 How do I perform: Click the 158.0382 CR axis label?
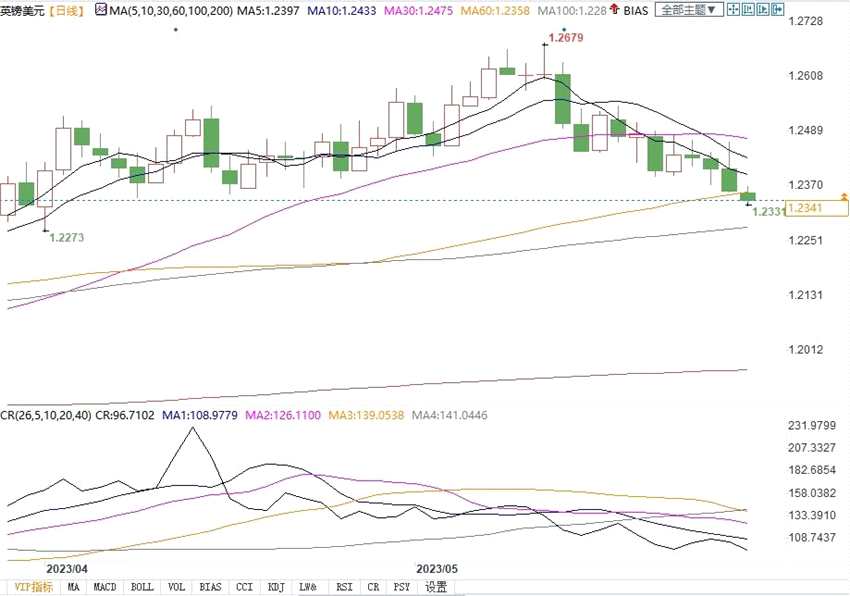(812, 493)
